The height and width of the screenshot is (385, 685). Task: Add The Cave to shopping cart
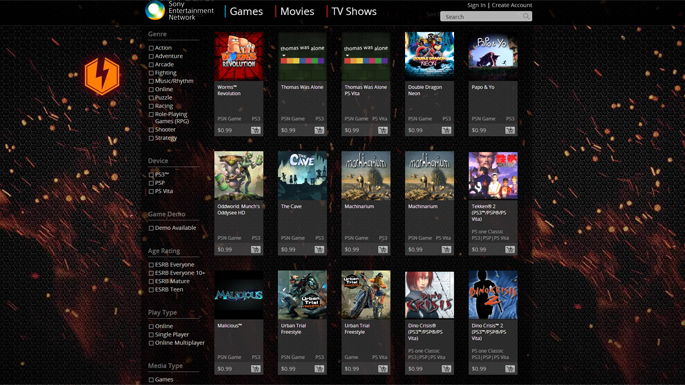click(x=319, y=250)
